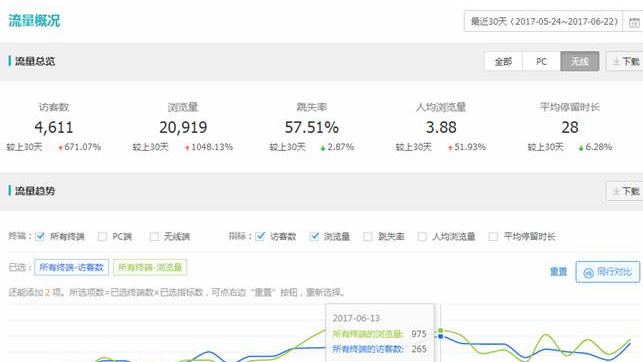Click the blue chart data point marker
The image size is (643, 362).
point(440,337)
